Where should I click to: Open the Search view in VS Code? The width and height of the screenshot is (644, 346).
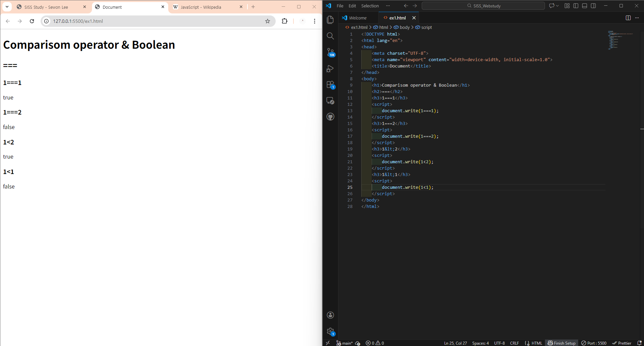(x=330, y=36)
